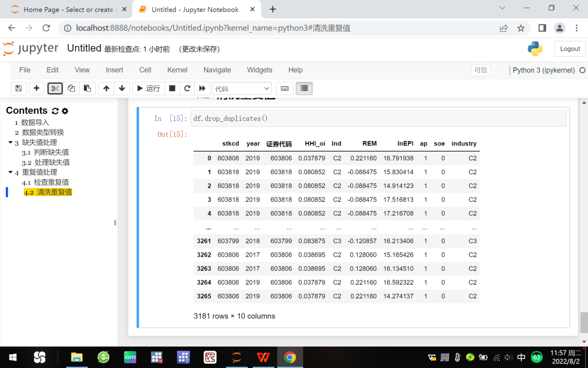The width and height of the screenshot is (588, 368).
Task: Click the 可信 trusted notebook indicator
Action: 481,70
